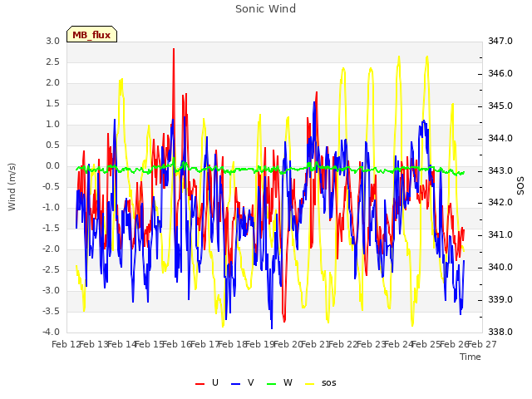Image resolution: width=532 pixels, height=399 pixels.
Task: Click the 'Feb 16' date tick label
Action: pyautogui.click(x=177, y=344)
